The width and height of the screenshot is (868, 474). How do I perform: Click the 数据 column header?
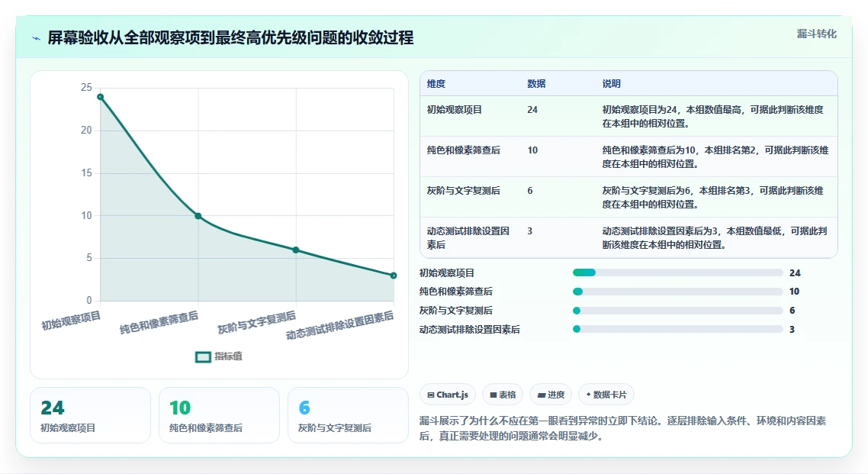pos(536,84)
